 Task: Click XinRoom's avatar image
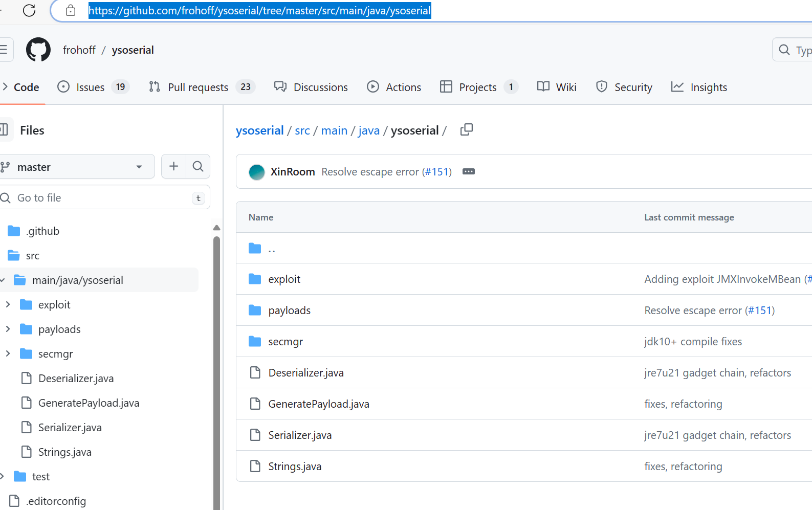tap(257, 172)
